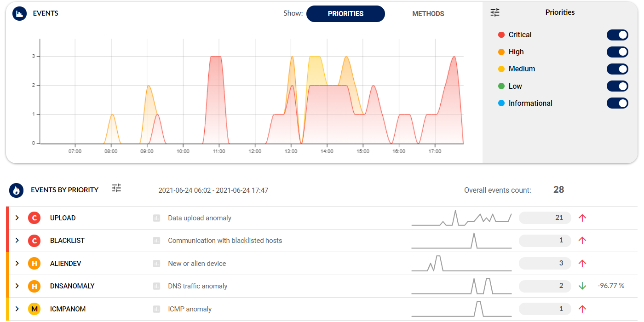644x322 pixels.
Task: Click the DNSANOMALY event name
Action: (72, 286)
